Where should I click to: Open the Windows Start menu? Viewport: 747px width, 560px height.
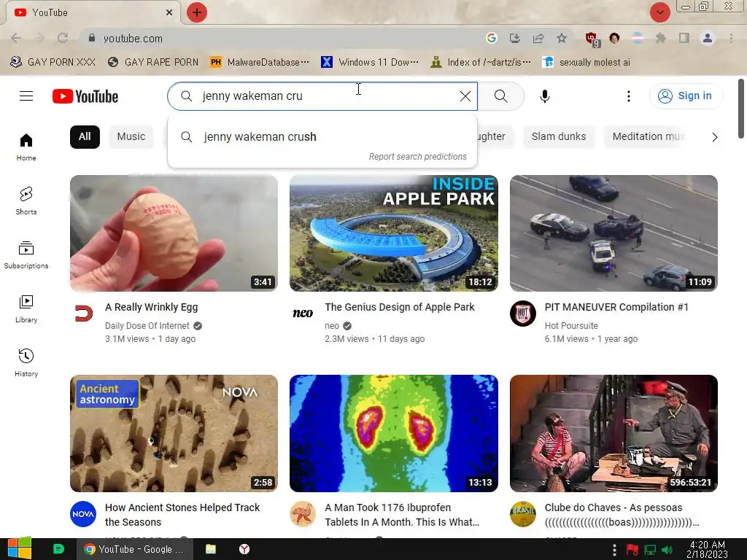19,548
